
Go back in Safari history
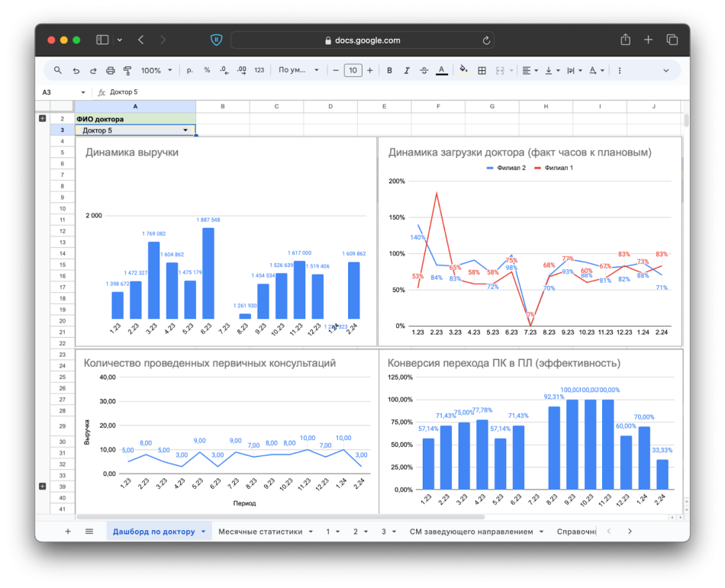click(141, 40)
